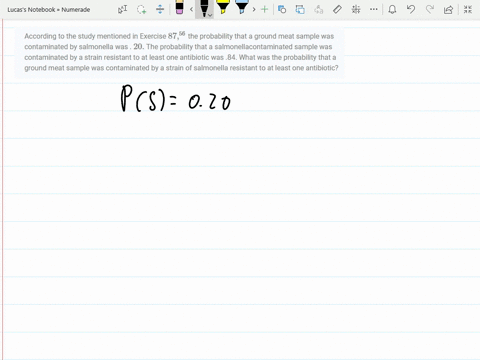
Task: Choose the insert space tool
Action: coord(160,9)
